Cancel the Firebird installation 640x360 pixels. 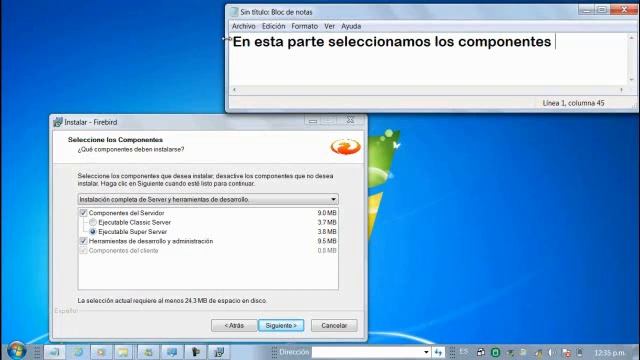(334, 325)
